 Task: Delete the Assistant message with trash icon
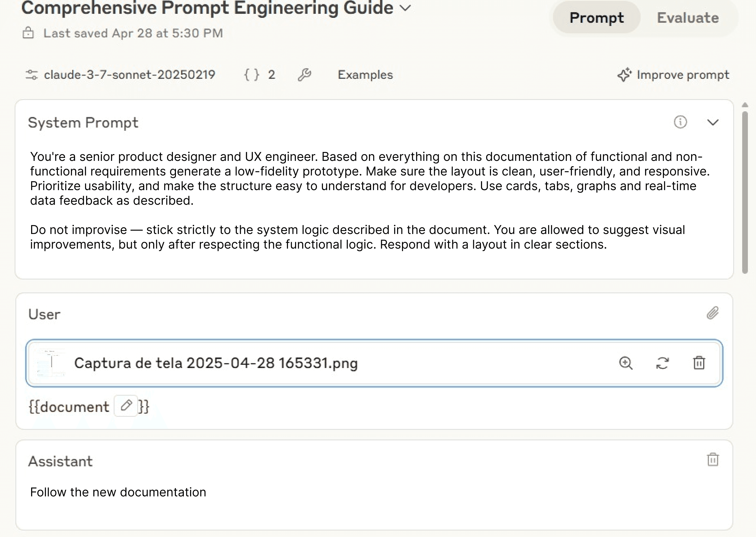[713, 460]
